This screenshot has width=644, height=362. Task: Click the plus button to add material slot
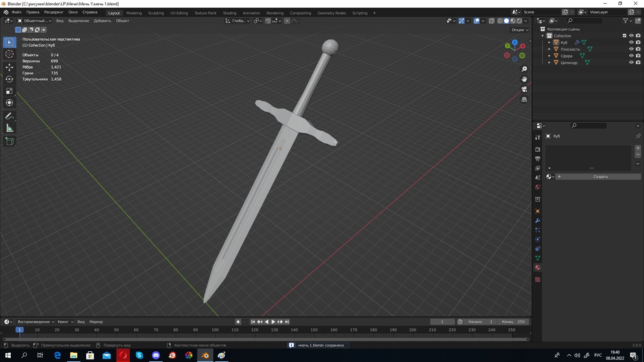pos(638,148)
